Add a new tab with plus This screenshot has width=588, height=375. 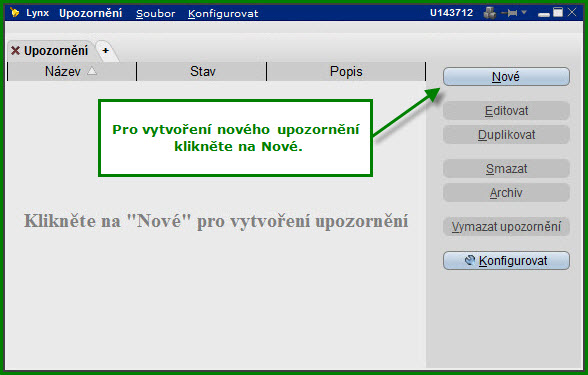(x=106, y=51)
